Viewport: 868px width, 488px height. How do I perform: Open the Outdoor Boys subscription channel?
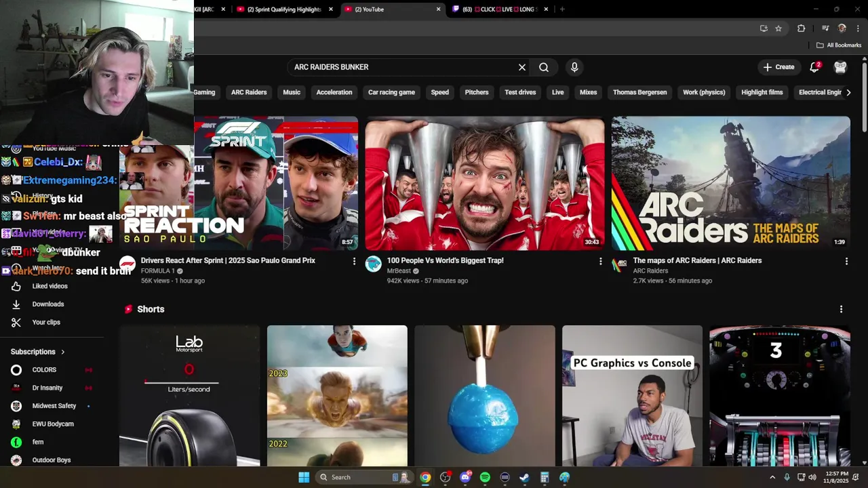coord(52,460)
